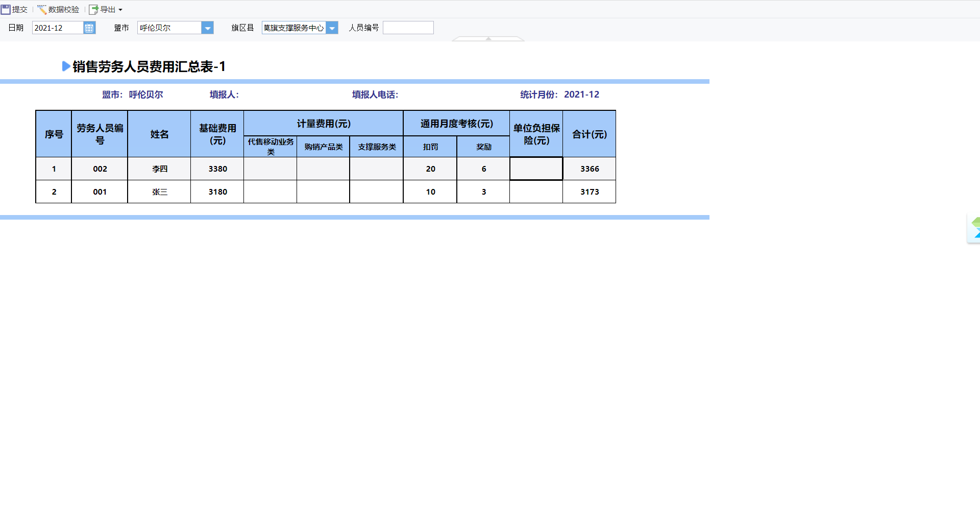Click the 奖励 value 3
Image resolution: width=980 pixels, height=522 pixels.
(x=483, y=192)
